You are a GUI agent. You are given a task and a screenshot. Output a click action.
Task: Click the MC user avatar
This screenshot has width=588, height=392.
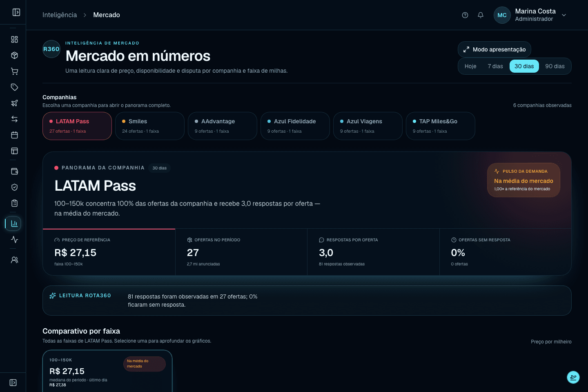502,15
